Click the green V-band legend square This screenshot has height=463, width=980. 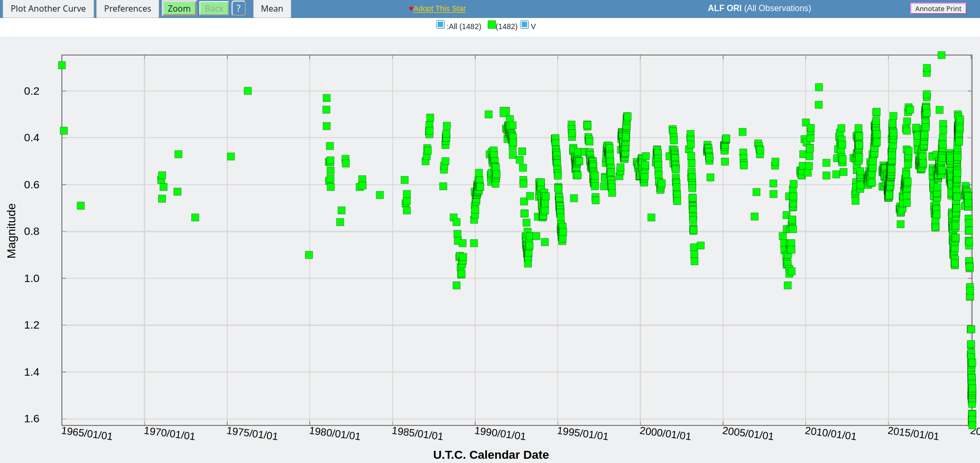coord(492,25)
